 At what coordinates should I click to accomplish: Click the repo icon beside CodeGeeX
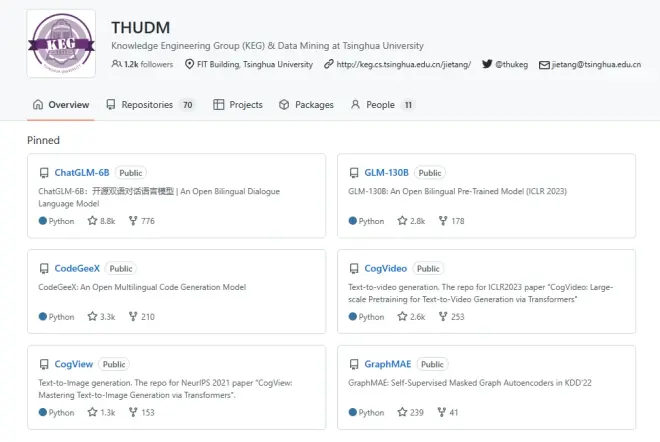[44, 269]
